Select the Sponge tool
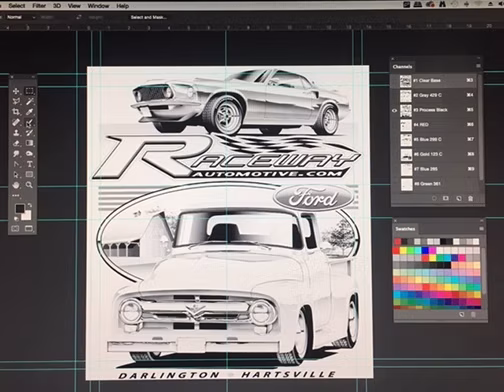The image size is (504, 392). (x=29, y=154)
